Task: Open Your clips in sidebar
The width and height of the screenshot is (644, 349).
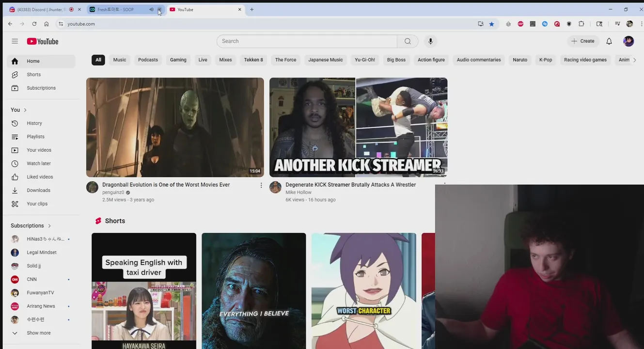Action: tap(41, 204)
